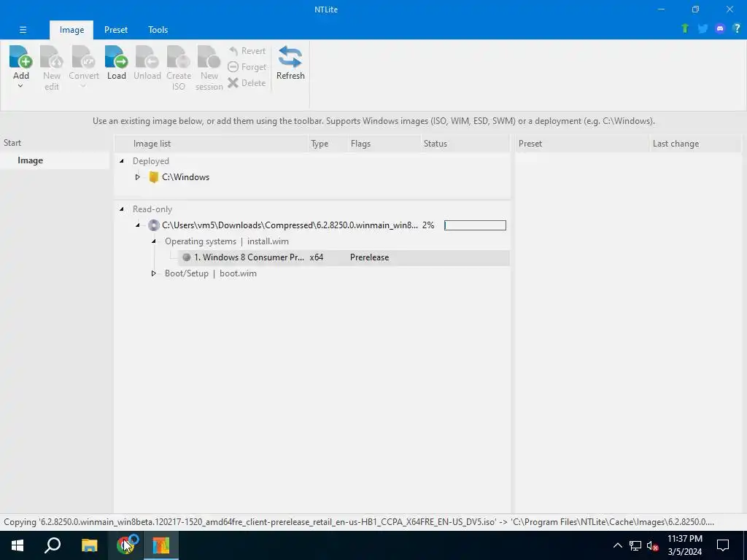This screenshot has width=747, height=560.
Task: Open the Windows Start menu
Action: pos(18,545)
